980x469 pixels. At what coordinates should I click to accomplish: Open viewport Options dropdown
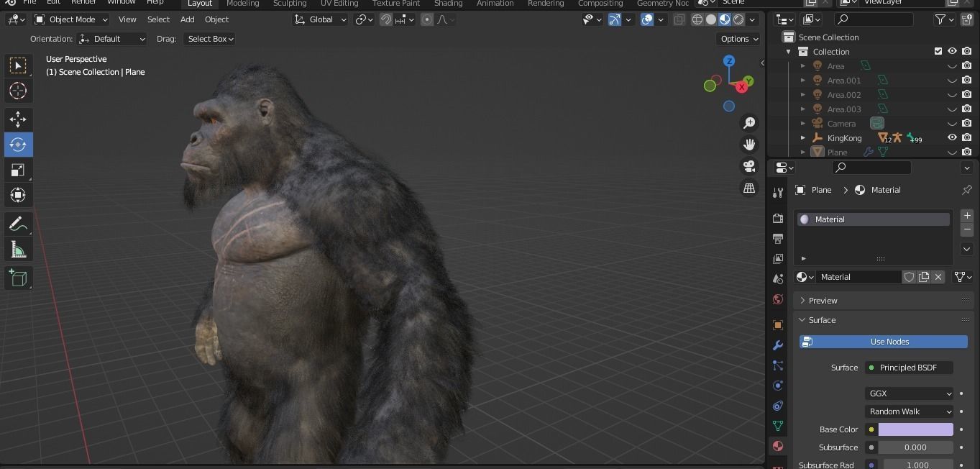pos(739,39)
